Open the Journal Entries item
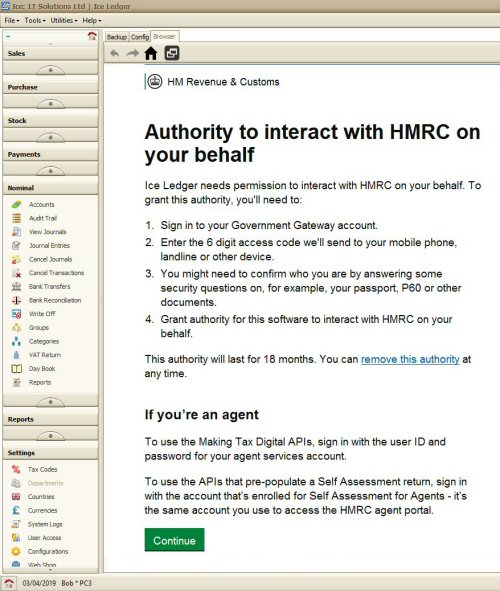The width and height of the screenshot is (500, 591). click(x=49, y=246)
